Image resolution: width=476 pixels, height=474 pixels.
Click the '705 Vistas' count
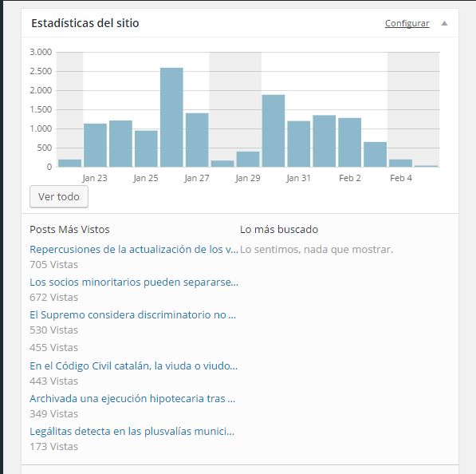coord(53,265)
